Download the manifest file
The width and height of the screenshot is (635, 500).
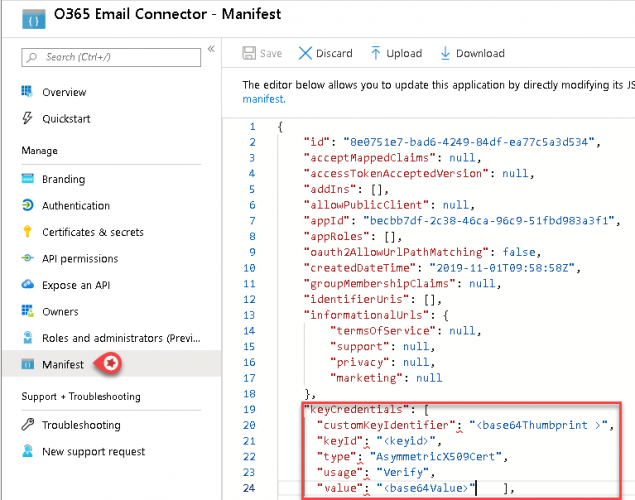point(472,53)
